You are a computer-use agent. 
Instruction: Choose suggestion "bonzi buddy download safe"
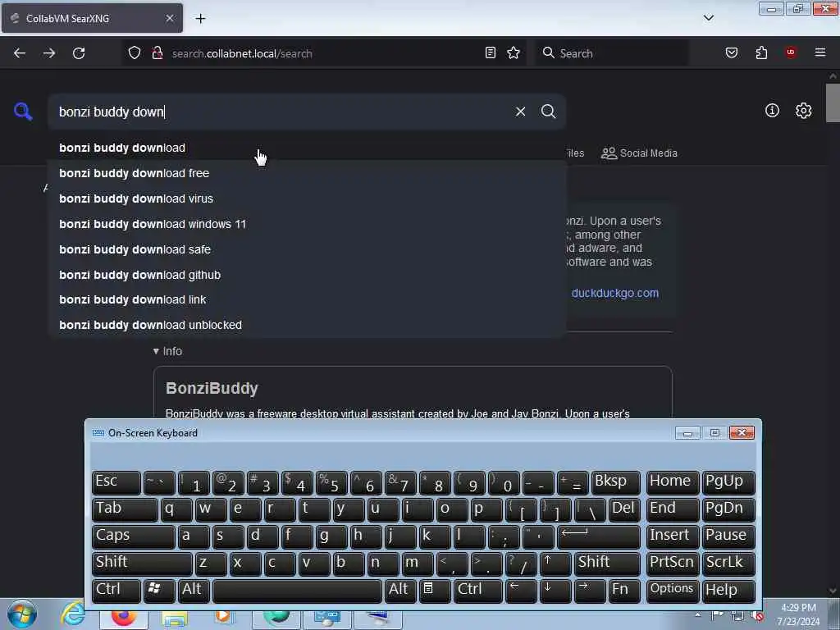point(307,249)
